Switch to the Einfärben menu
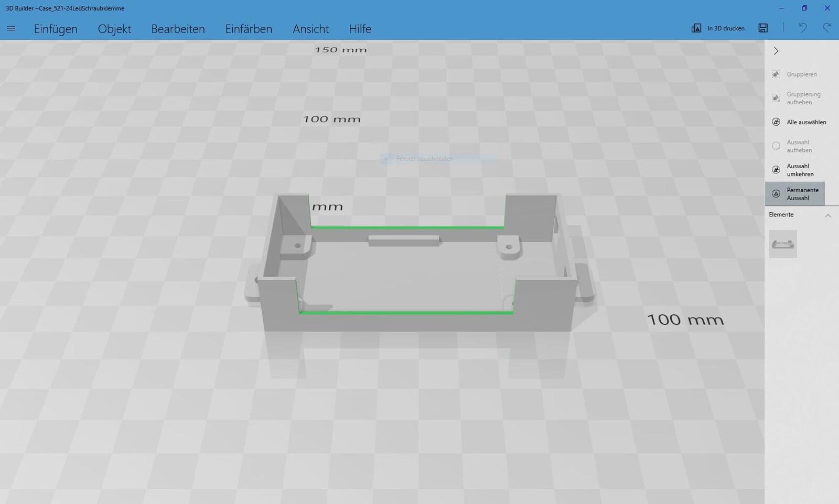 [x=249, y=29]
